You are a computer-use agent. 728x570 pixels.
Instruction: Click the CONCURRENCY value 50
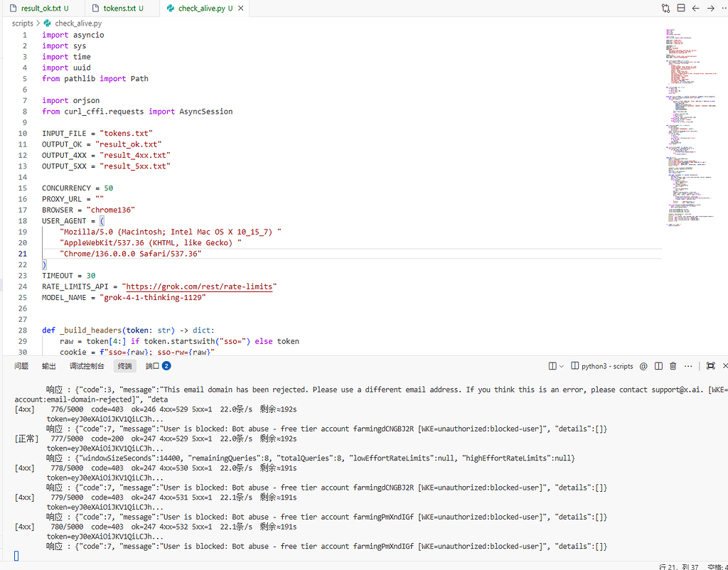click(109, 188)
